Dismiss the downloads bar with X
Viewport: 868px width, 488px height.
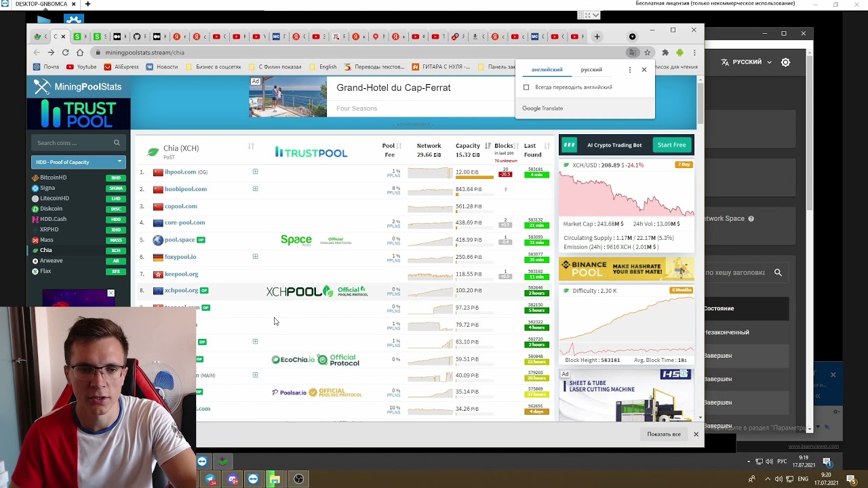[x=696, y=434]
